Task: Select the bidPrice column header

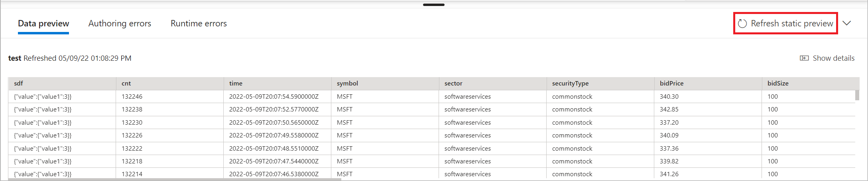Action: [708, 84]
